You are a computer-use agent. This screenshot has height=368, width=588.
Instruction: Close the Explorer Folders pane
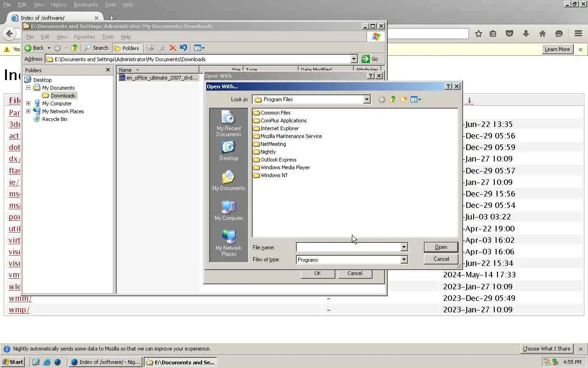pyautogui.click(x=108, y=70)
